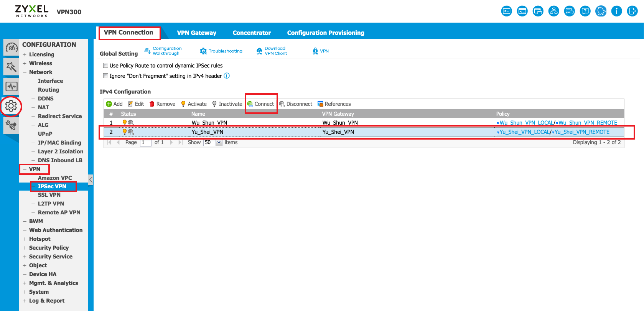The width and height of the screenshot is (644, 311).
Task: Click Edit in the IPv4 toolbar
Action: click(136, 104)
